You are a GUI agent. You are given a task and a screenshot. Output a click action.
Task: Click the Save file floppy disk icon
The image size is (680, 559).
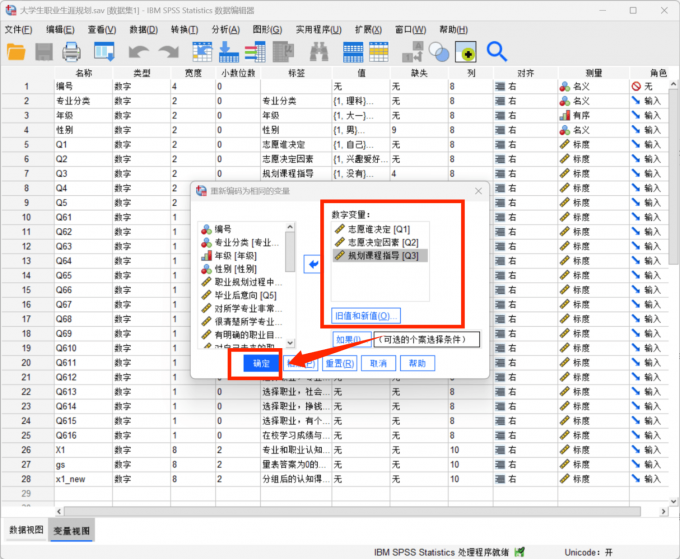click(x=44, y=52)
